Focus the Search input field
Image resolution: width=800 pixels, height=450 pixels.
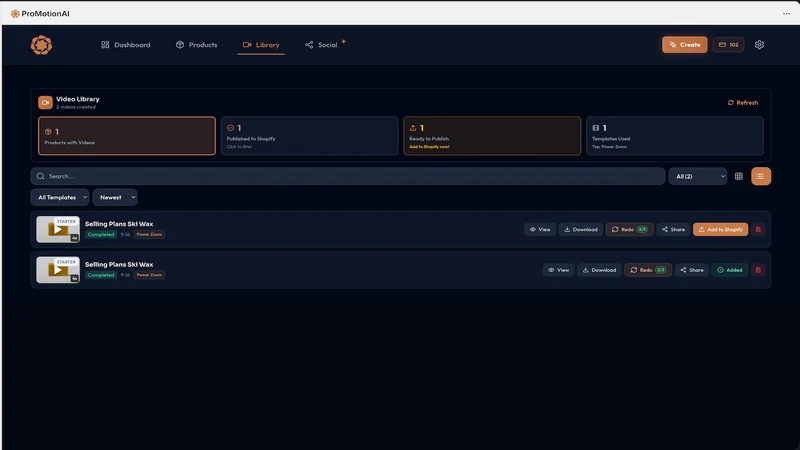pos(348,176)
